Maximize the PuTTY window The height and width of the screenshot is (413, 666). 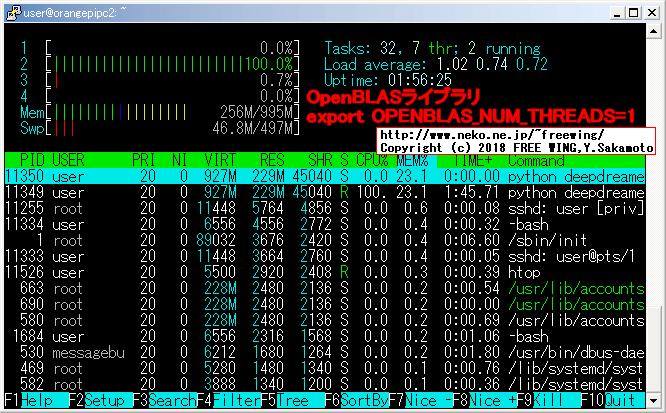tap(633, 13)
